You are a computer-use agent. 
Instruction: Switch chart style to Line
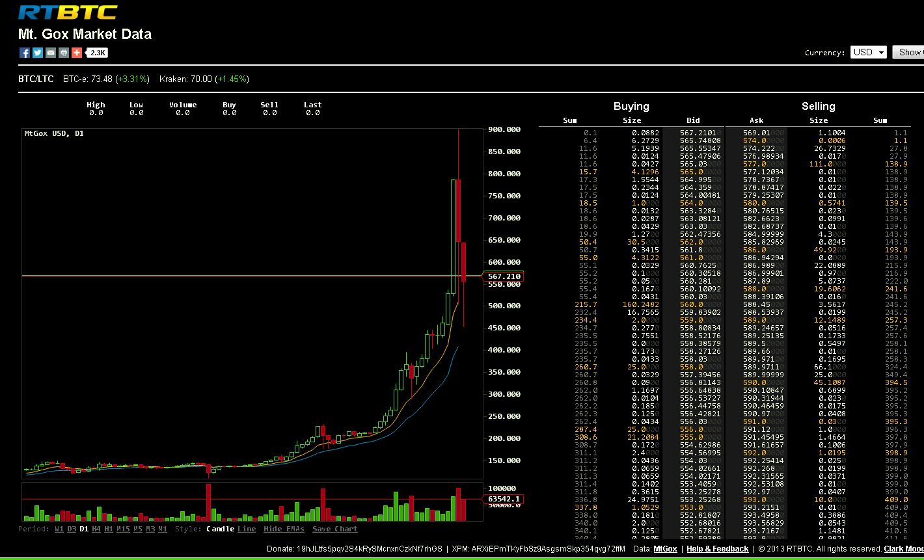247,529
